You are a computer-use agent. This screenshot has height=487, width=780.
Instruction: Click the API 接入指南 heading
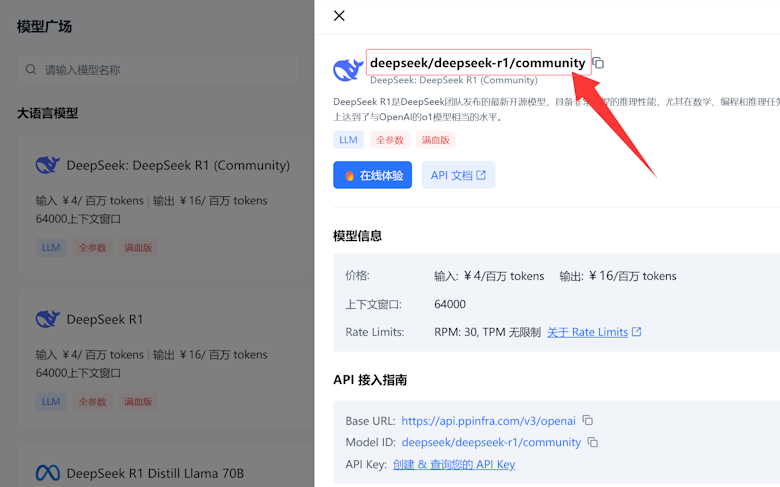[x=370, y=380]
